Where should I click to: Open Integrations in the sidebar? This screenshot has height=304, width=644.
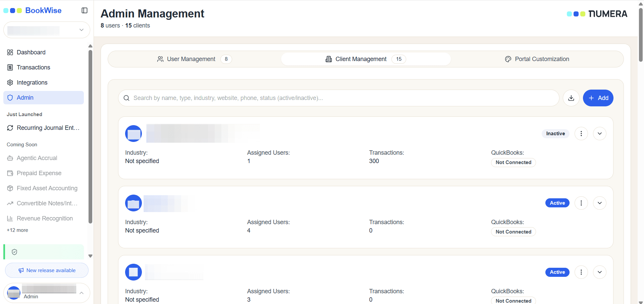pyautogui.click(x=44, y=83)
